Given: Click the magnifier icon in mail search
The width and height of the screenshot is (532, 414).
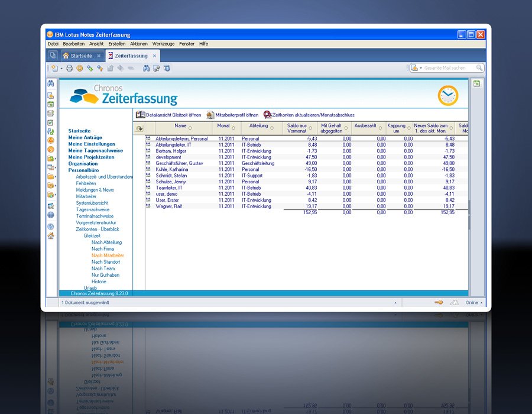Looking at the screenshot, I should coord(479,68).
